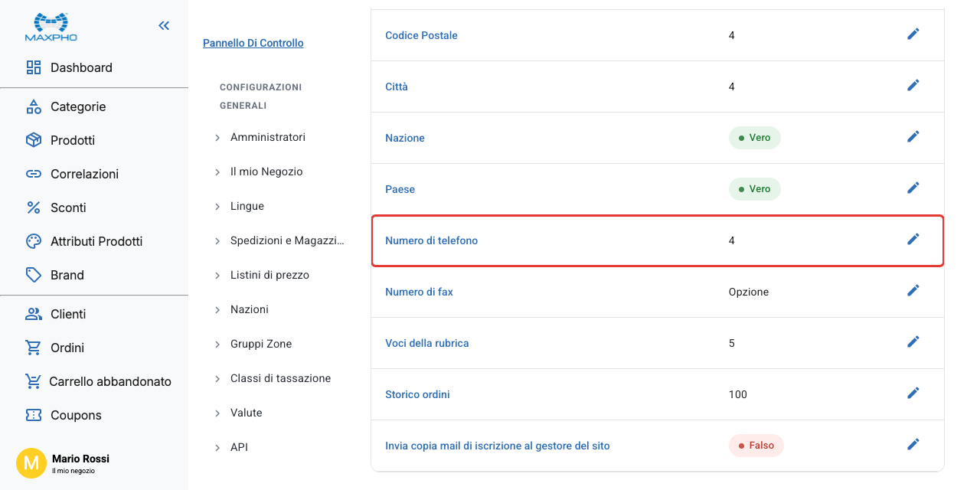The image size is (980, 490).
Task: Open the Pannello Di Controllo link
Action: point(253,44)
